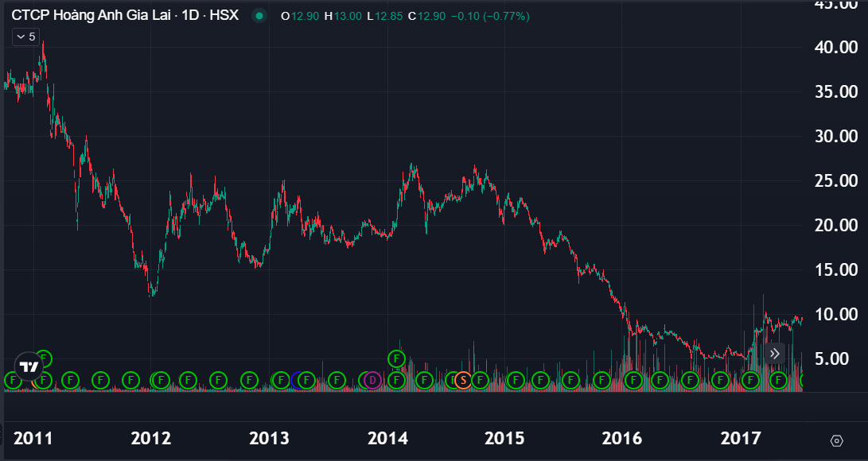Select the upper stacked F marker at 2014
The width and height of the screenshot is (868, 461).
point(396,358)
